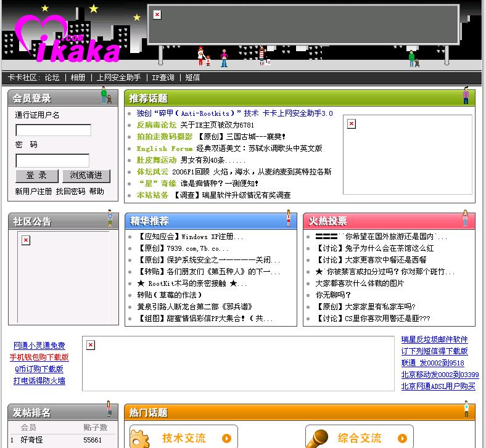Click the 浏览请进 button
The image size is (486, 448).
[86, 176]
